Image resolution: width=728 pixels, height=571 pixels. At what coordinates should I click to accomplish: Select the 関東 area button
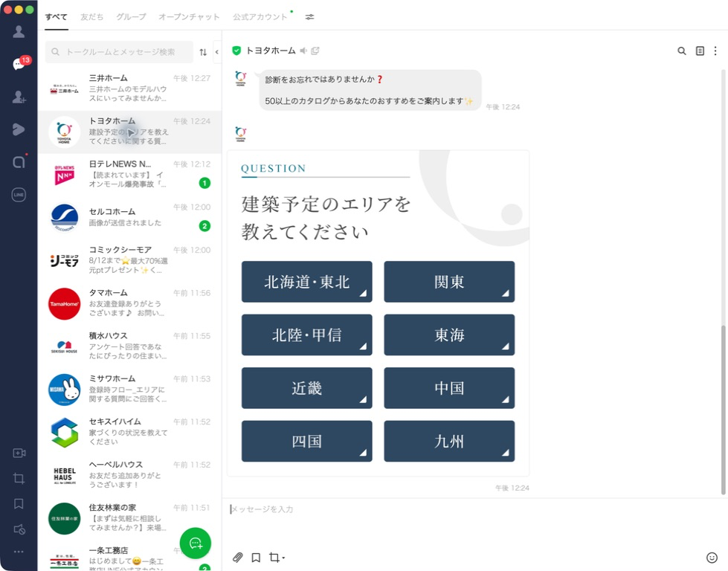(x=449, y=282)
